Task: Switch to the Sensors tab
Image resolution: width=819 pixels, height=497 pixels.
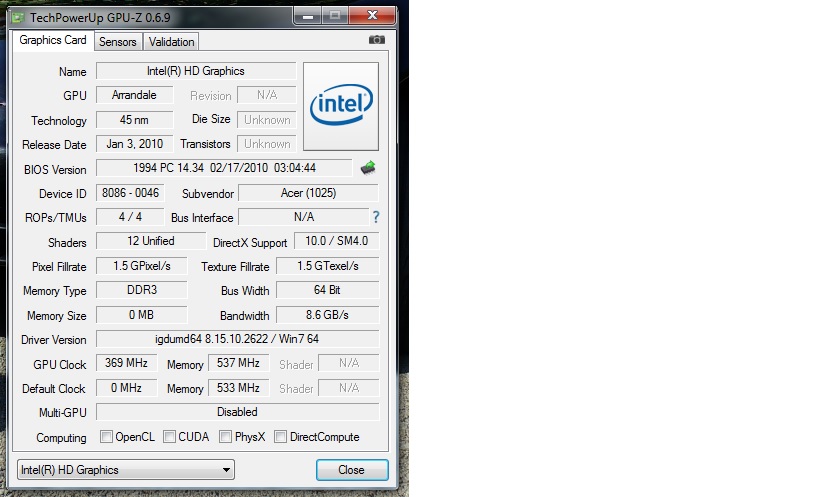Action: click(118, 42)
